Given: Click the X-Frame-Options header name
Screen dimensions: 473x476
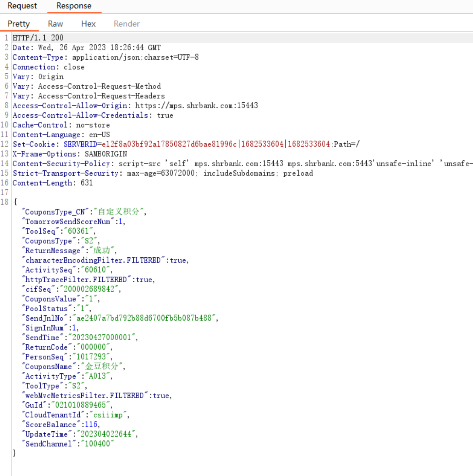Looking at the screenshot, I should click(44, 154).
